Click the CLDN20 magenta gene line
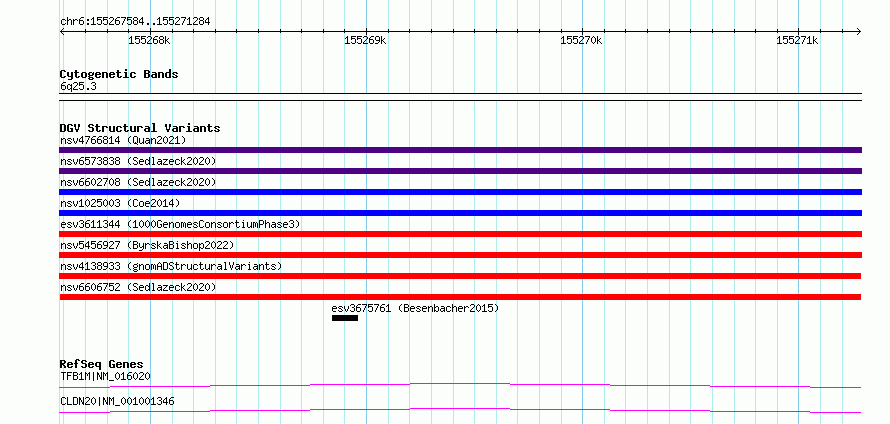Screen dimensions: 890x424 click(460, 410)
